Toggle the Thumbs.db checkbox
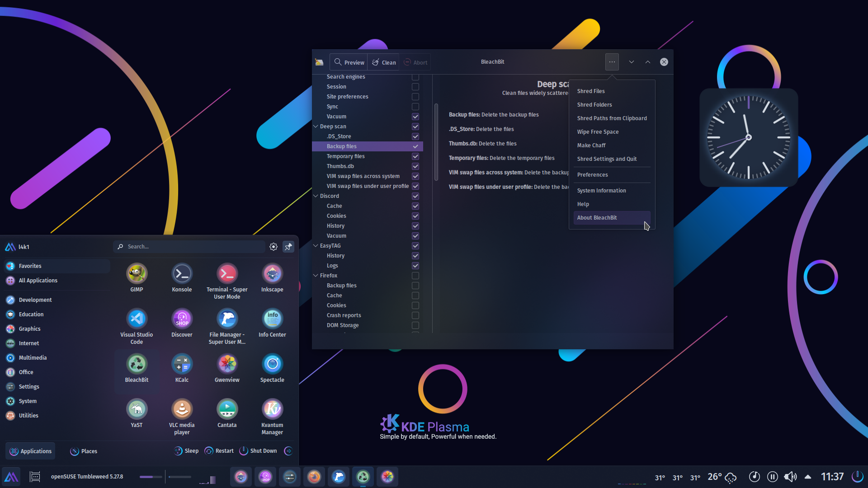 pyautogui.click(x=415, y=166)
